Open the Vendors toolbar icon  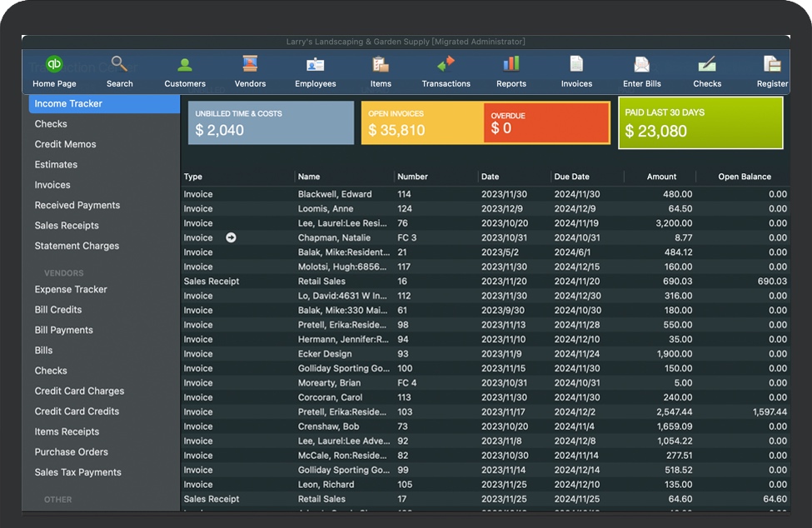coord(250,65)
